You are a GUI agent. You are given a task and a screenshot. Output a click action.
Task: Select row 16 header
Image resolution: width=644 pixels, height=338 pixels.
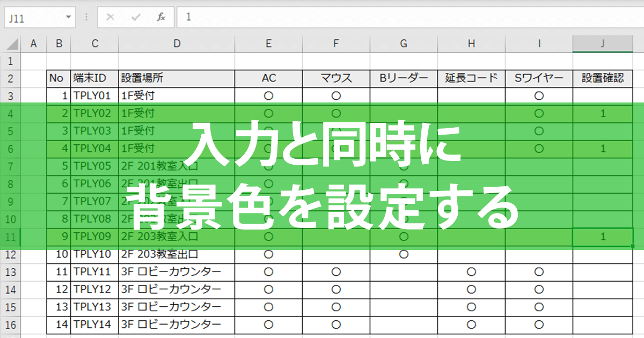pyautogui.click(x=11, y=325)
